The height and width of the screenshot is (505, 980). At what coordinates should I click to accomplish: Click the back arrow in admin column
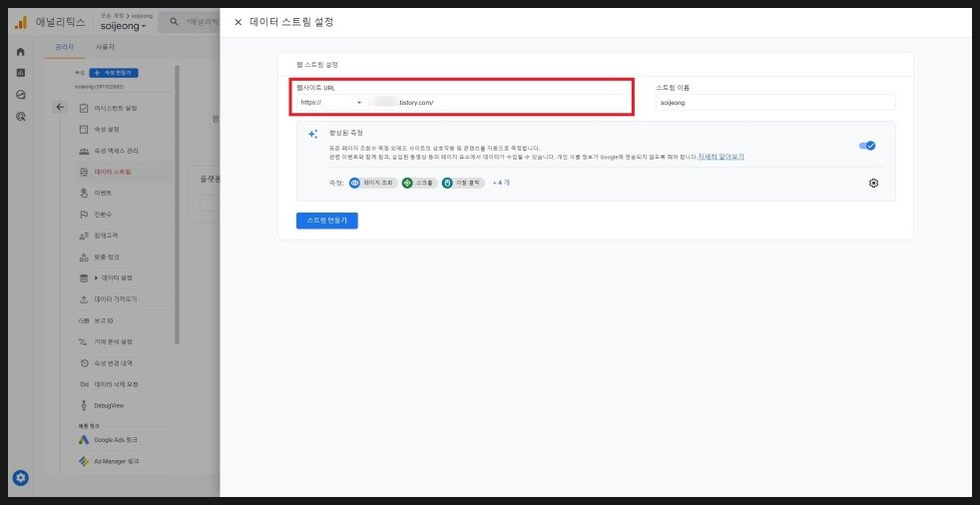(x=60, y=107)
